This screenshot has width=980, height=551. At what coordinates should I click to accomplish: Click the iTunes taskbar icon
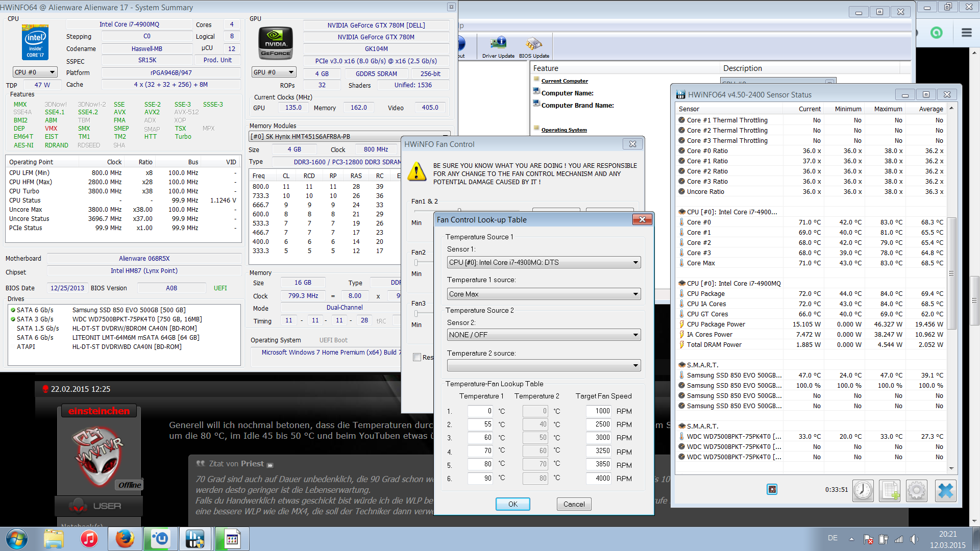[89, 539]
